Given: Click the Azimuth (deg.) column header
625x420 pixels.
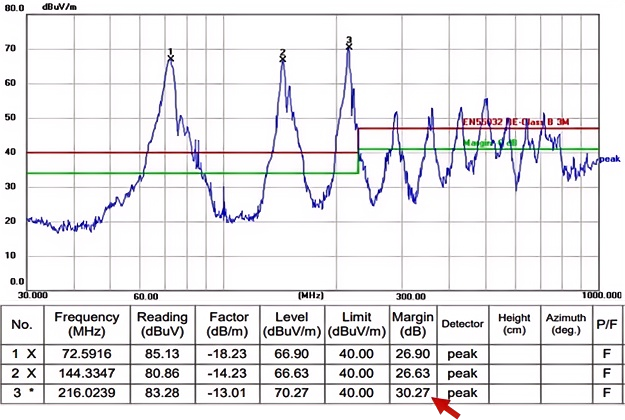Looking at the screenshot, I should point(564,323).
